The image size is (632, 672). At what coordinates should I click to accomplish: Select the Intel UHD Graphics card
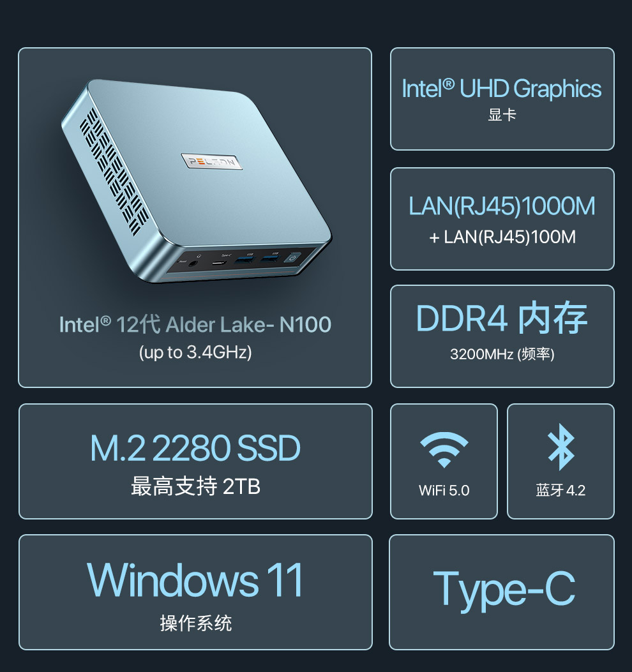point(502,99)
